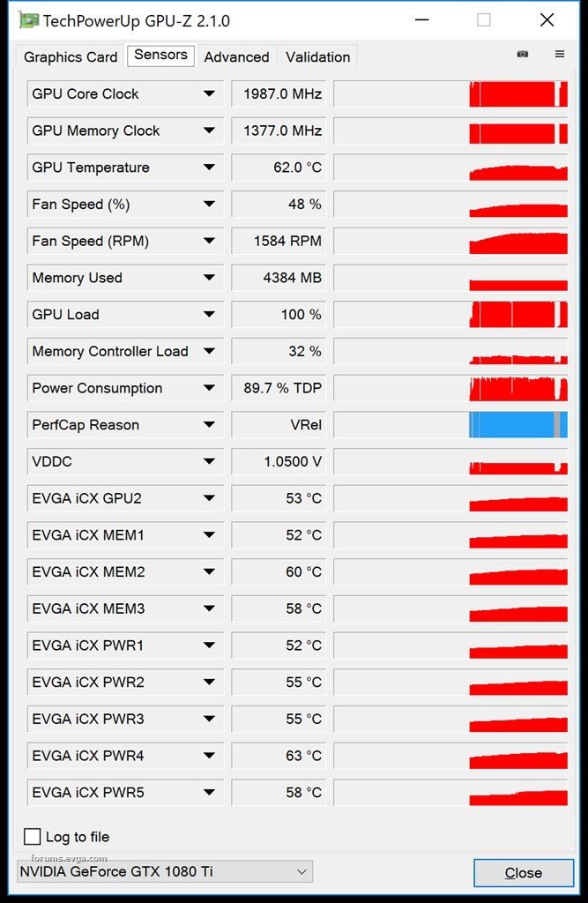Expand the GPU Temperature sensor dropdown arrow

pyautogui.click(x=209, y=168)
